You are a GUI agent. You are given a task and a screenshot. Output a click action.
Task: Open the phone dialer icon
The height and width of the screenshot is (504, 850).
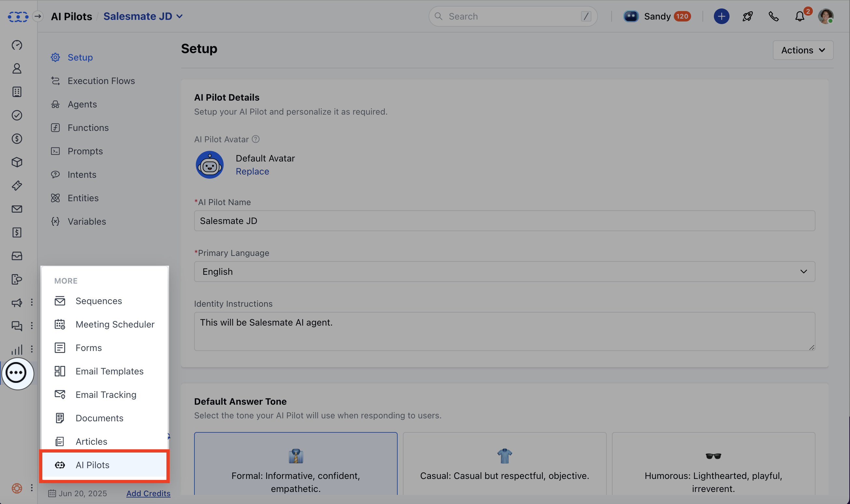pos(773,16)
